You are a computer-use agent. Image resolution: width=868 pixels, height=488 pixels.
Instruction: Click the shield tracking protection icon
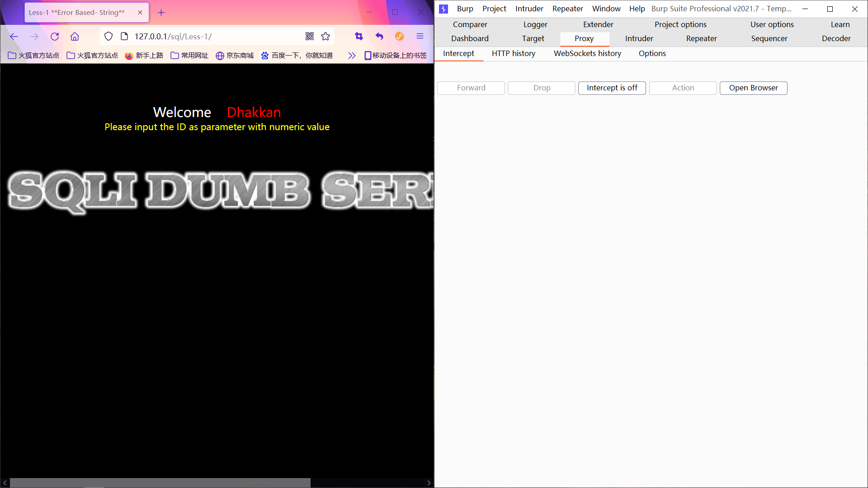point(108,37)
